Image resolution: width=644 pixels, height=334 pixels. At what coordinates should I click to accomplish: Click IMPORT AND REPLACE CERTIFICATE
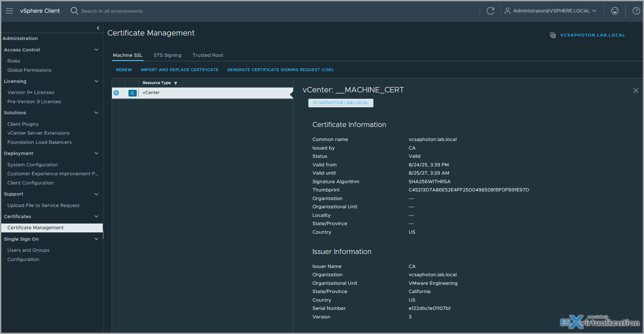pyautogui.click(x=180, y=70)
